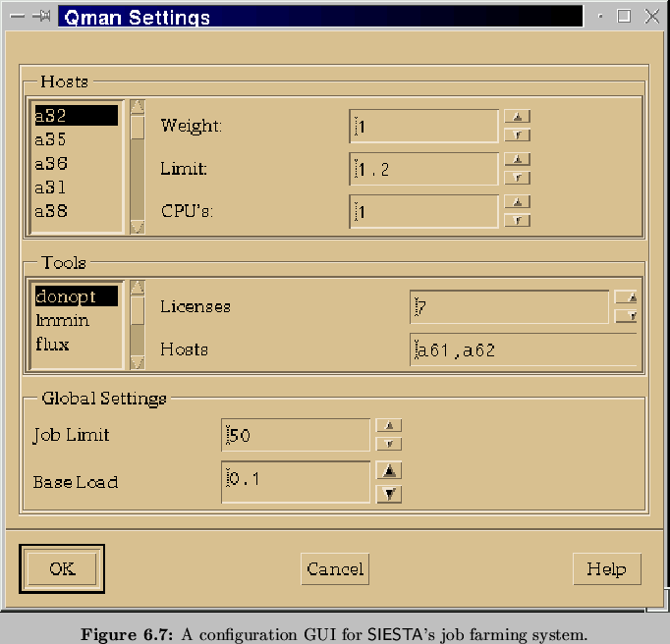This screenshot has height=644, width=670.
Task: Select host a32 in Hosts list
Action: (x=76, y=115)
